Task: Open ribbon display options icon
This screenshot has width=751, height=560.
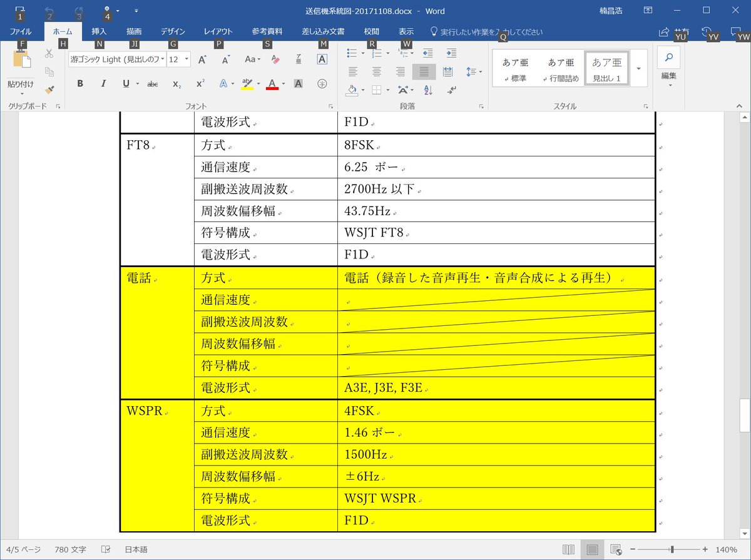Action: (x=648, y=11)
